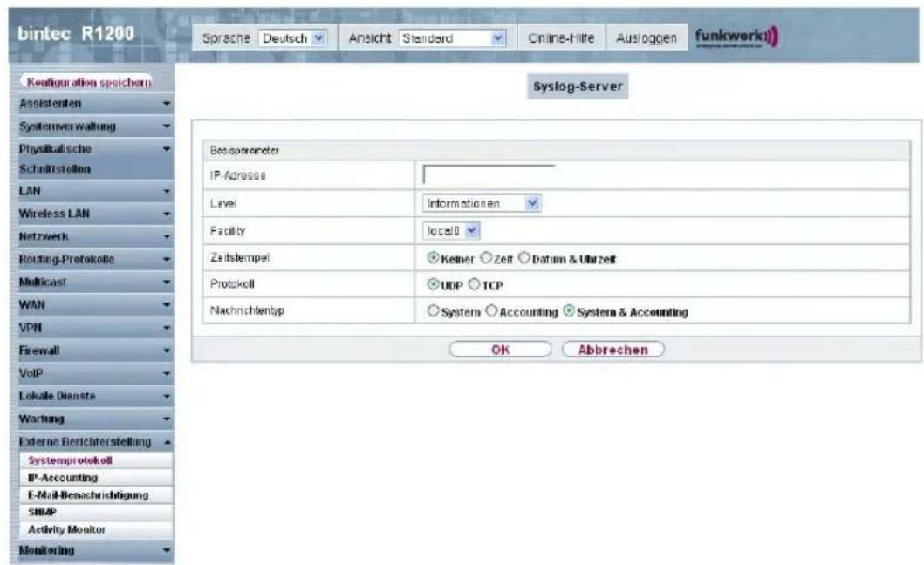924x565 pixels.
Task: Expand the VoIP menu section
Action: coord(92,373)
